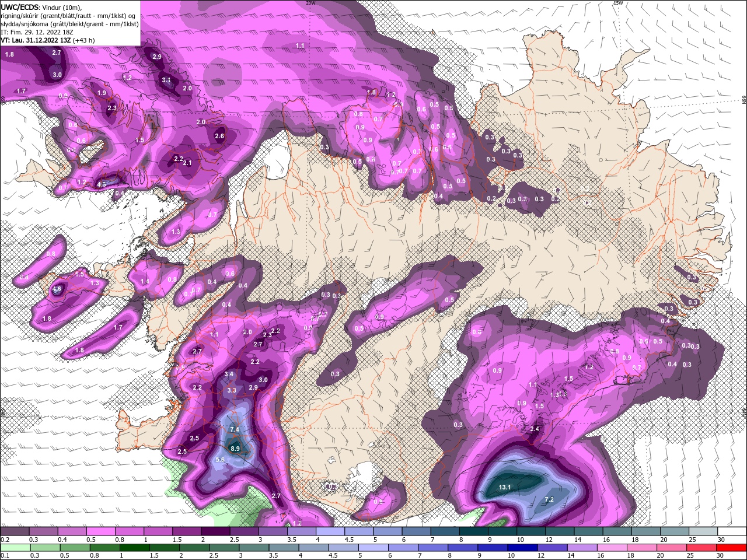Viewport: 747px width, 560px height.
Task: Click the IT initial time line in header
Action: point(37,32)
